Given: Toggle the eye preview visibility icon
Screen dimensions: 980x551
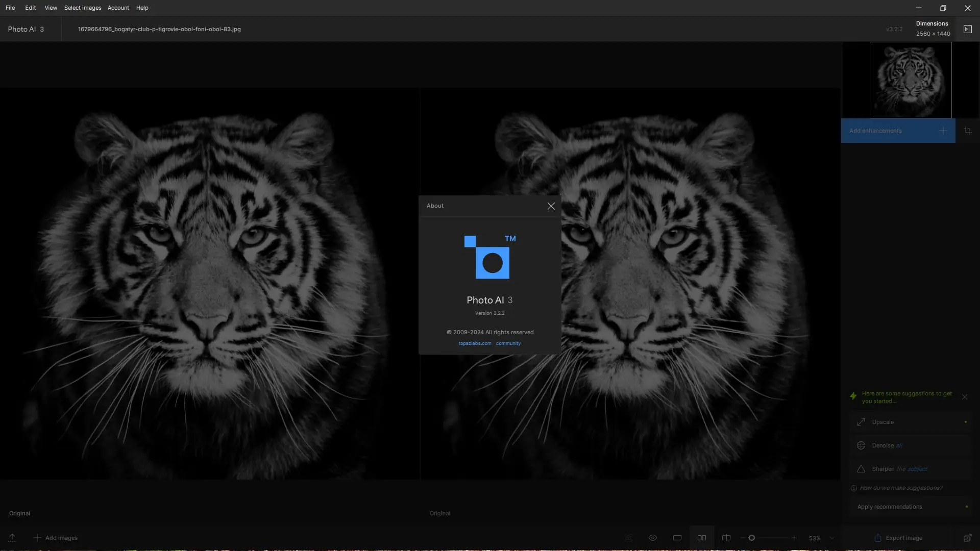Looking at the screenshot, I should 652,538.
